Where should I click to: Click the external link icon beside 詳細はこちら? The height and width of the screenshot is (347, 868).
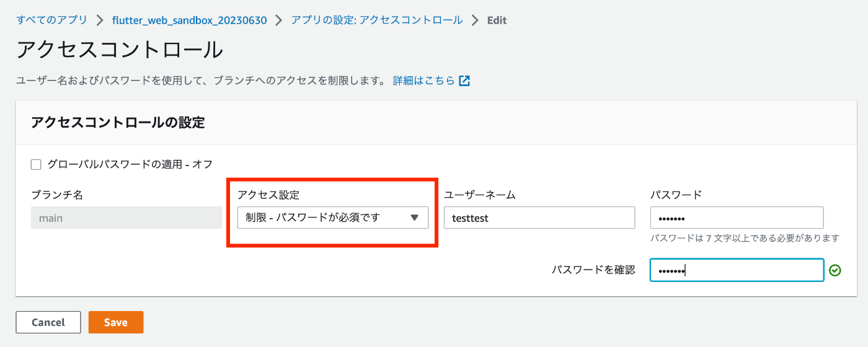[x=464, y=81]
